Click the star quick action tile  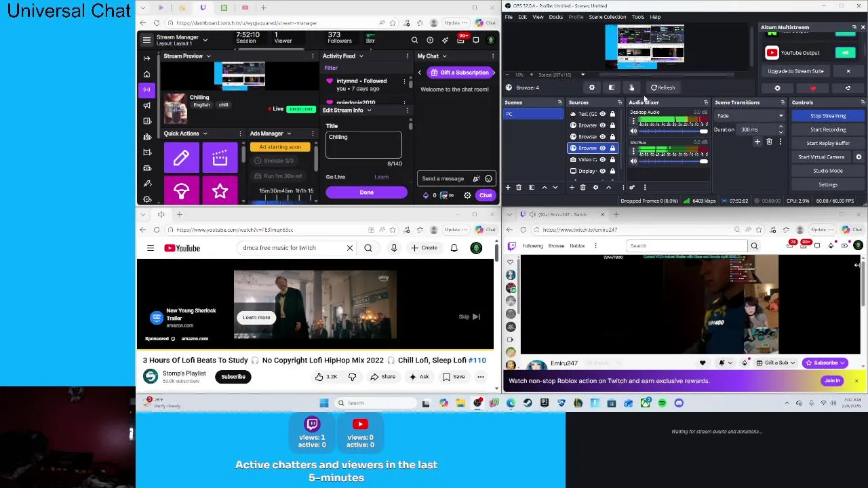pos(220,191)
